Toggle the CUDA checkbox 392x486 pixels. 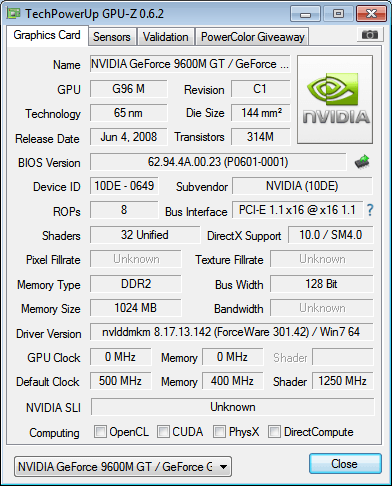coord(163,431)
